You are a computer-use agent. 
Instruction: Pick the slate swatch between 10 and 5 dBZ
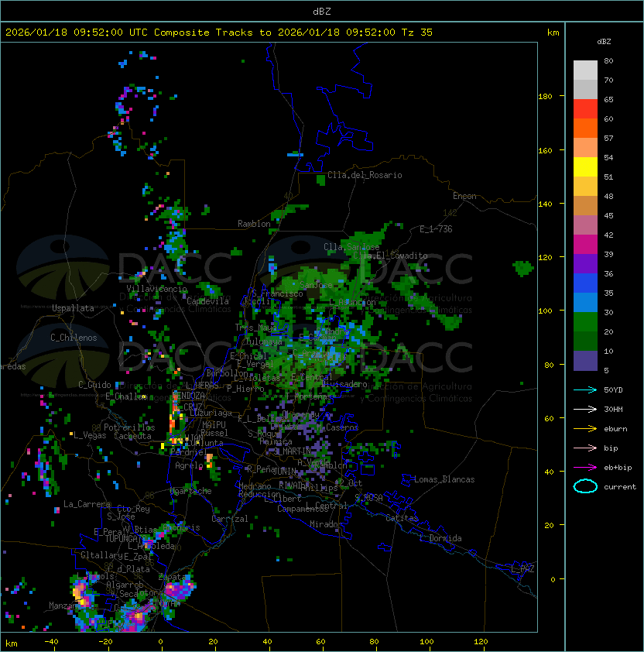point(585,361)
